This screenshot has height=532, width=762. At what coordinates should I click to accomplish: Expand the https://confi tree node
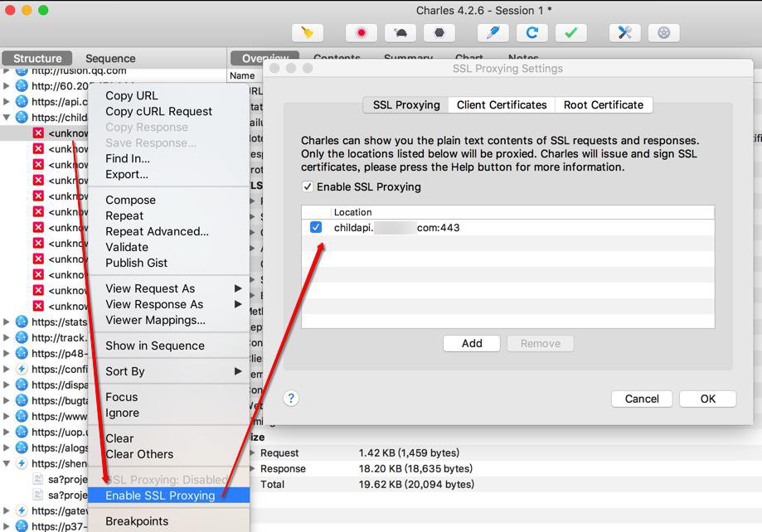pyautogui.click(x=7, y=369)
